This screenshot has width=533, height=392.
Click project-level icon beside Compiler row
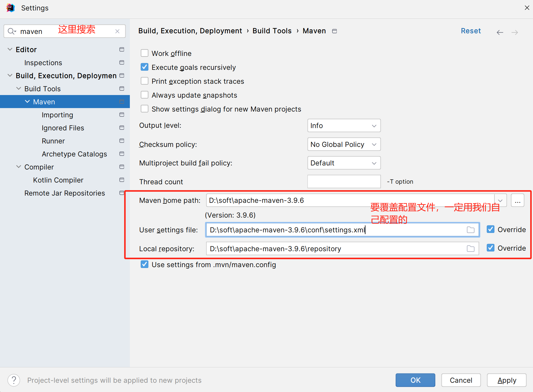tap(122, 167)
